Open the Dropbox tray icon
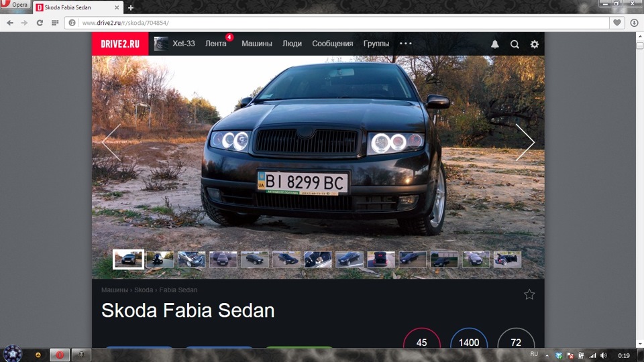 coord(559,355)
